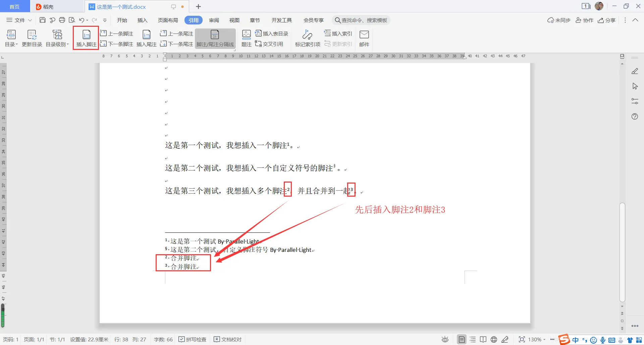Switch to the Review (审阅) tab
644x345 pixels.
pos(214,20)
